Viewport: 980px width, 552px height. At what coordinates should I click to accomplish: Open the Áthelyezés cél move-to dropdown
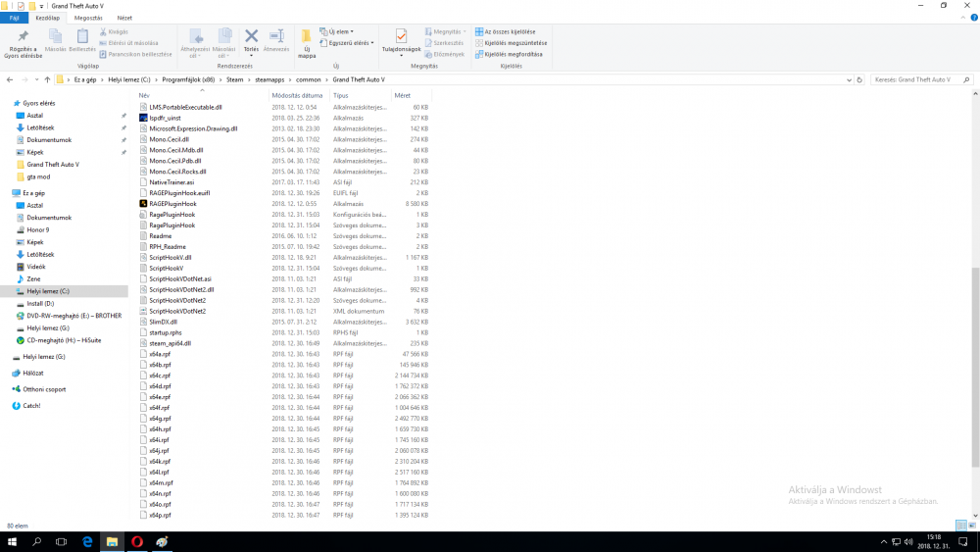[195, 44]
